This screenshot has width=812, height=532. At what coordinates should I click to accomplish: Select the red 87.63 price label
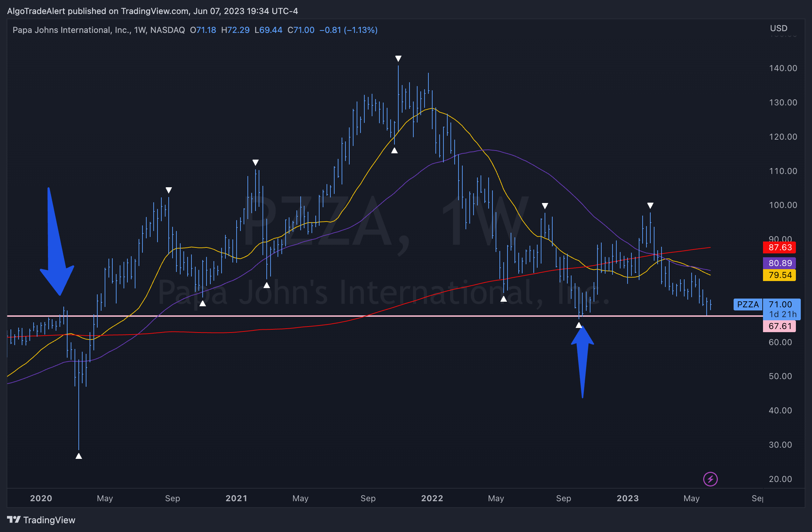click(780, 247)
